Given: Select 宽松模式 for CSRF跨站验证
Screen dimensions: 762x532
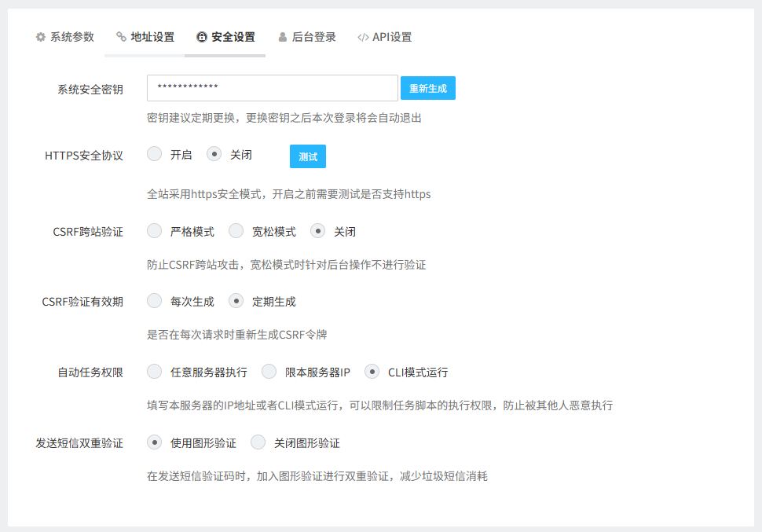Looking at the screenshot, I should (x=236, y=230).
